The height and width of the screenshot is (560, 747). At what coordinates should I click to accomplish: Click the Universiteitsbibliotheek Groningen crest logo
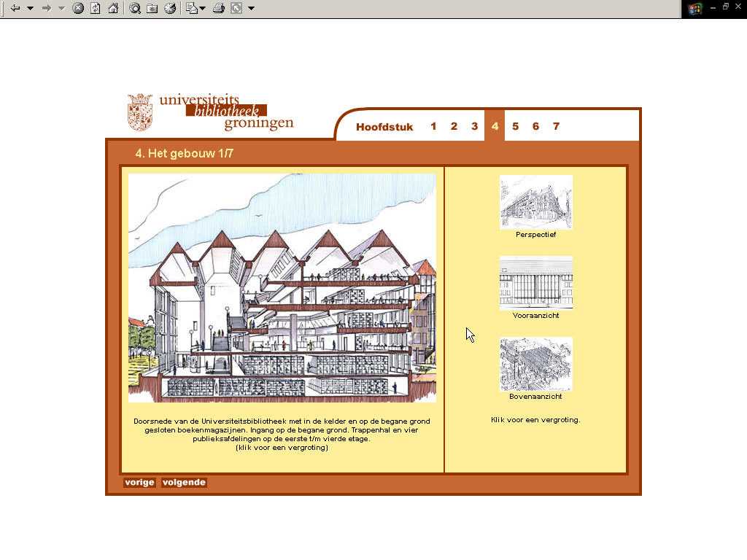coord(140,112)
